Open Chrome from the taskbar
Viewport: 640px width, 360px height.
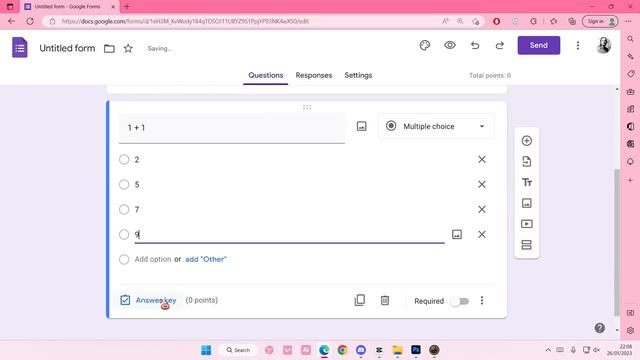pyautogui.click(x=342, y=350)
